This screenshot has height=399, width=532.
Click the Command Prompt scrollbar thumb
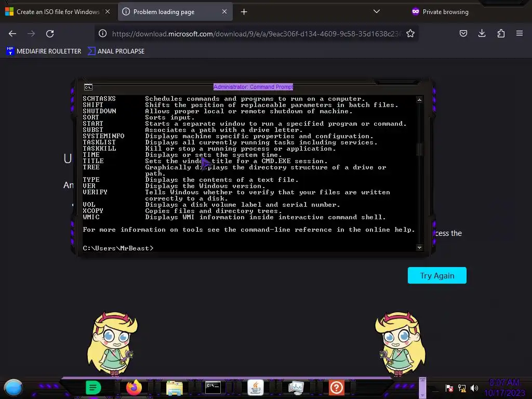(419, 149)
